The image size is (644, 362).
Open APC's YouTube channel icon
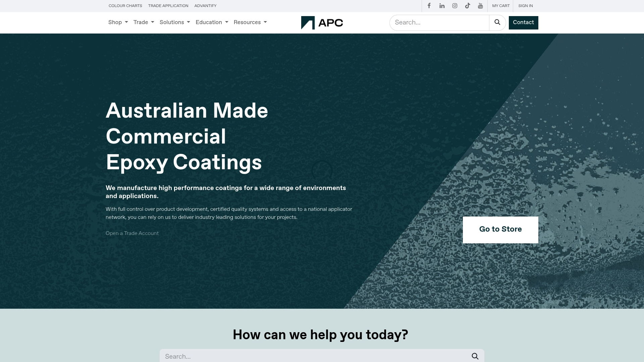click(480, 6)
